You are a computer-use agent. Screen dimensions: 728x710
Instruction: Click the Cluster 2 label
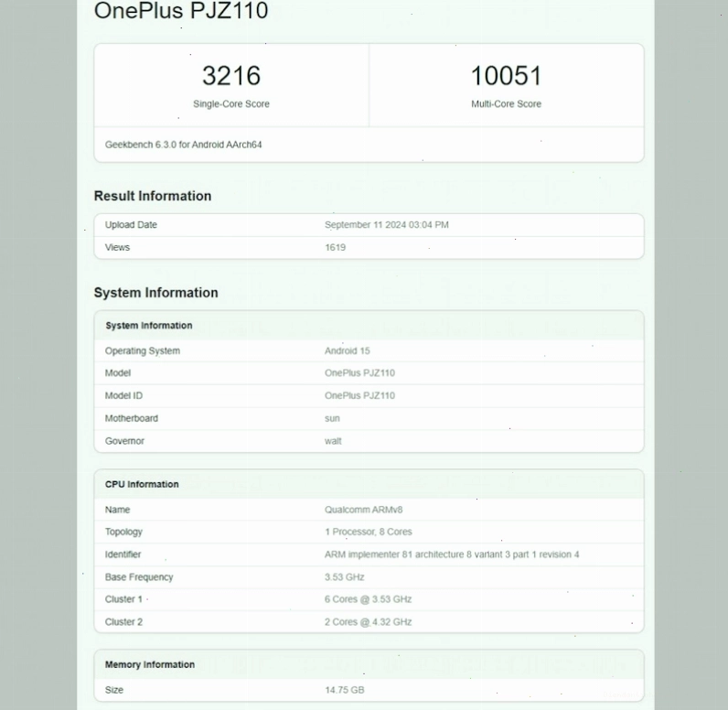[123, 622]
